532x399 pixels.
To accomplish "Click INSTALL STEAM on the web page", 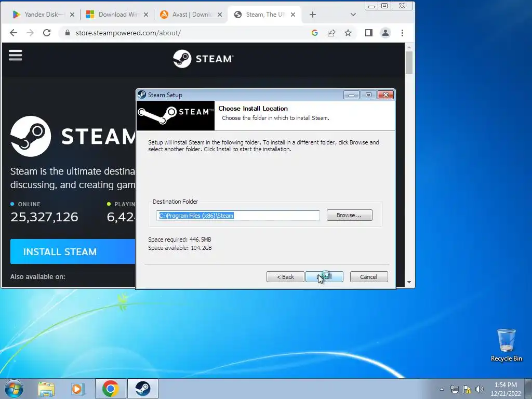I will click(x=73, y=251).
